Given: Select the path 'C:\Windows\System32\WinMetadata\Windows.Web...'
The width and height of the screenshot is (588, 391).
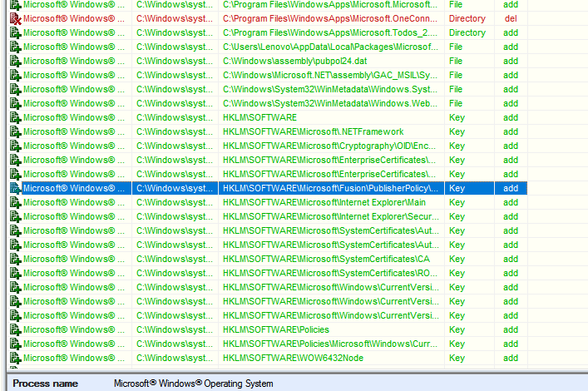Looking at the screenshot, I should tap(330, 103).
